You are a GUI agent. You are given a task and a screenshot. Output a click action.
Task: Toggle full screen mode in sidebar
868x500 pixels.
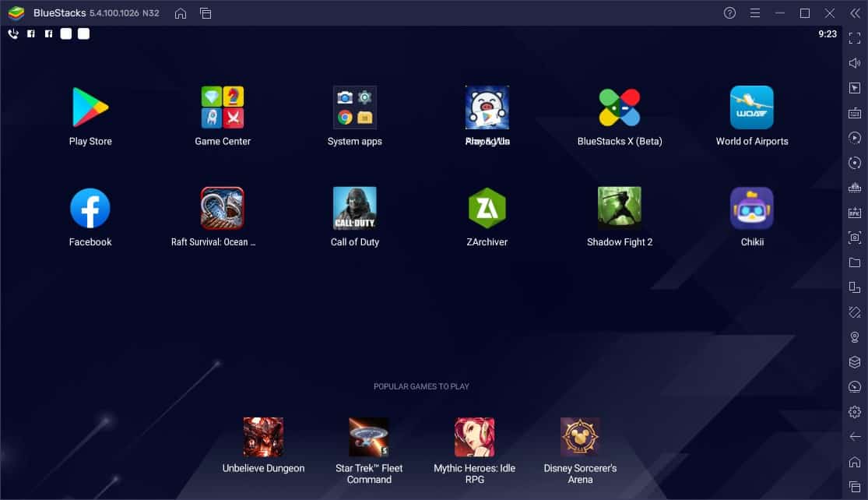point(855,38)
